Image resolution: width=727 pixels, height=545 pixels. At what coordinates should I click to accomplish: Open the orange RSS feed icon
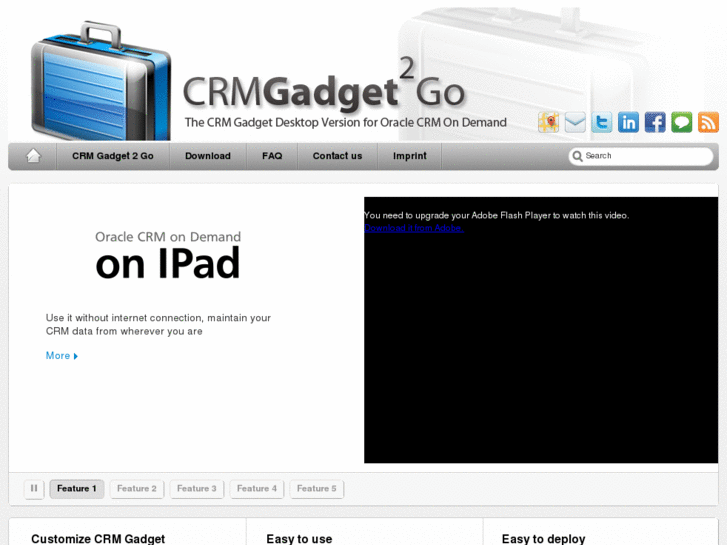[708, 122]
